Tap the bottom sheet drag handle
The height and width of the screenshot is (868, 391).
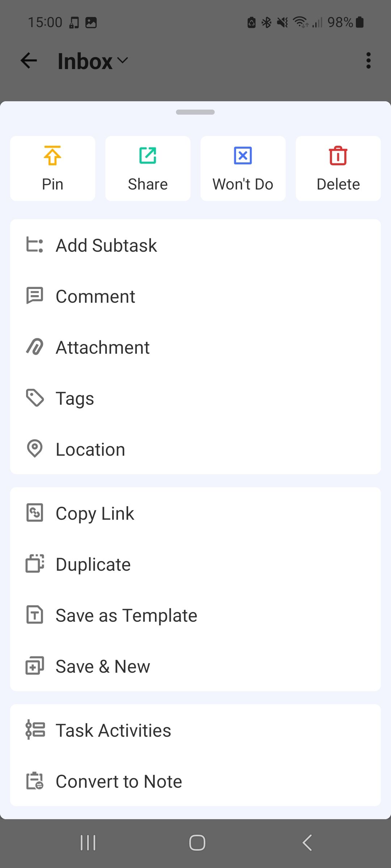click(195, 112)
